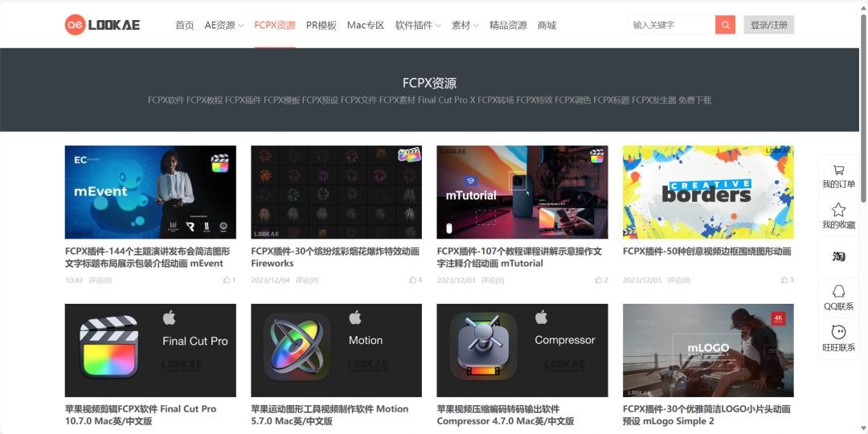Open the shopping cart 我的订单 icon
This screenshot has width=868, height=434.
pos(838,170)
